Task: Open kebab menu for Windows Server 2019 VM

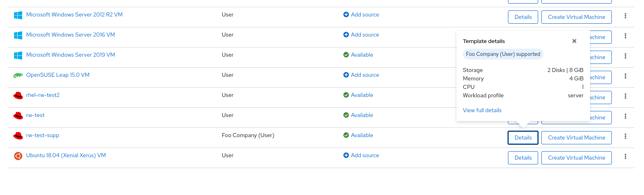Action: 625,56
